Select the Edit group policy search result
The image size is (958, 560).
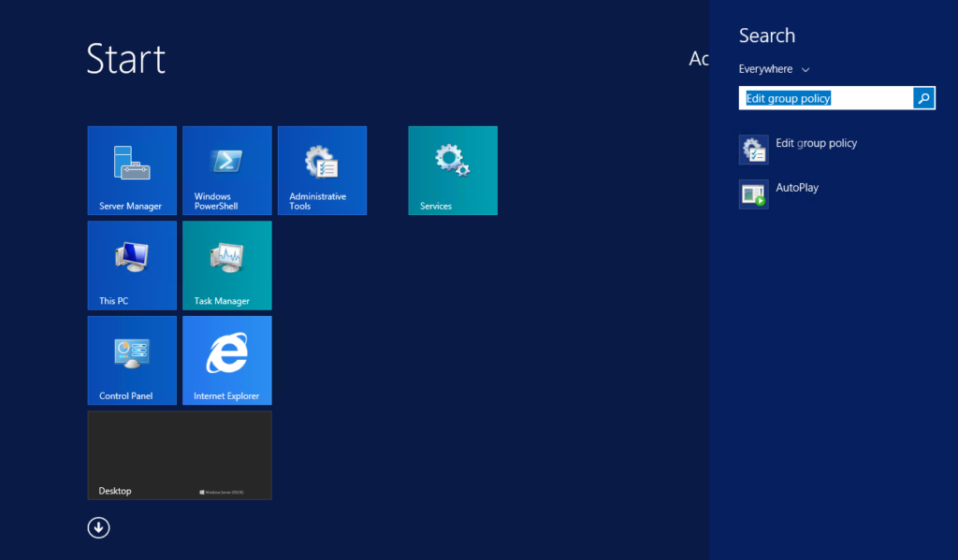click(816, 144)
